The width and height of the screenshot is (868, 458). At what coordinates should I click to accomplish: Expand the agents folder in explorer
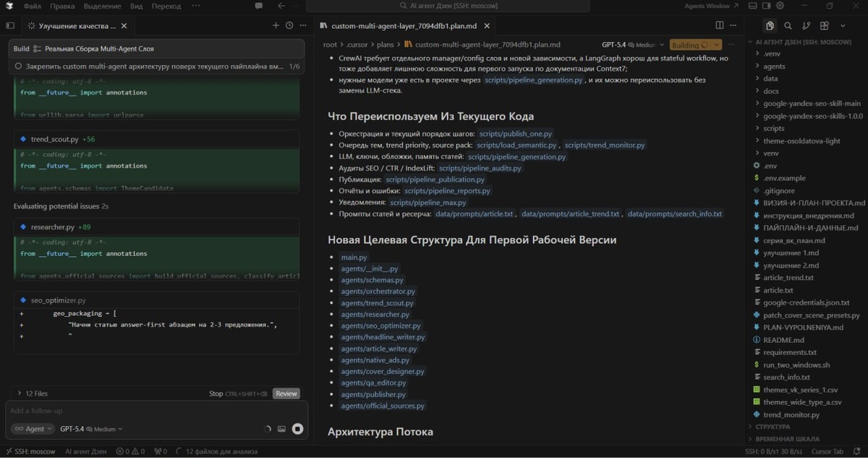pyautogui.click(x=774, y=67)
